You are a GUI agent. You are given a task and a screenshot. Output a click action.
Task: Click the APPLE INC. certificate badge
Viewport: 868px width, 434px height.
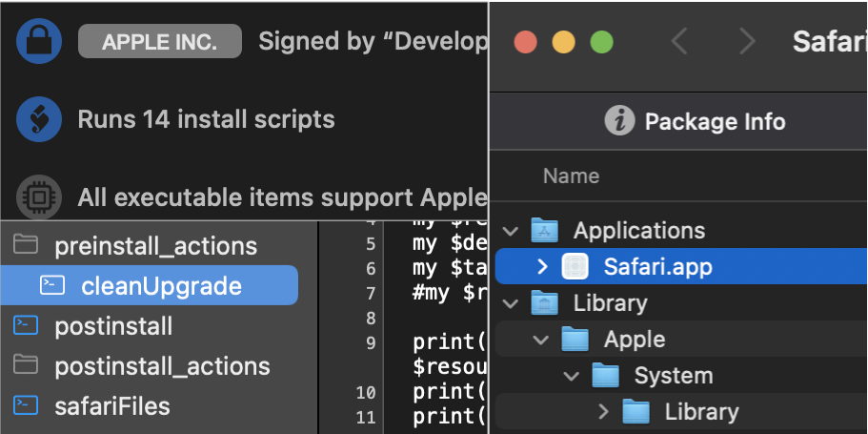(160, 42)
